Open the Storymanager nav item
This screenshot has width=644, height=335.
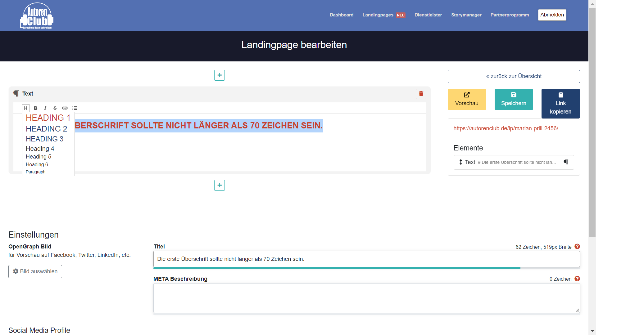466,15
